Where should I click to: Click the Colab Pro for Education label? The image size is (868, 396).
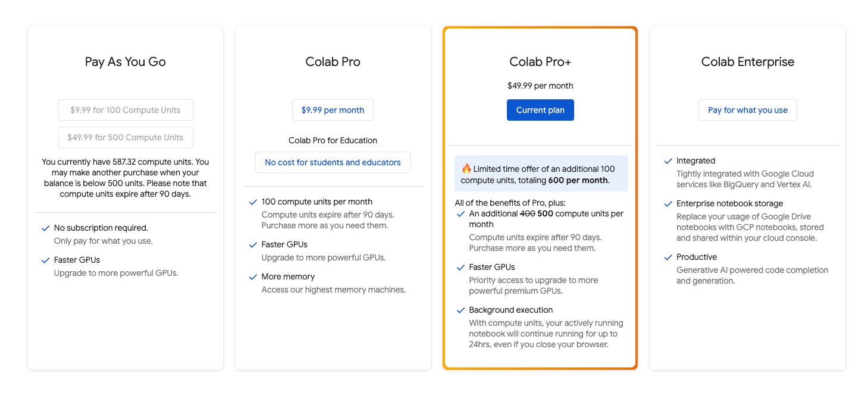[333, 141]
